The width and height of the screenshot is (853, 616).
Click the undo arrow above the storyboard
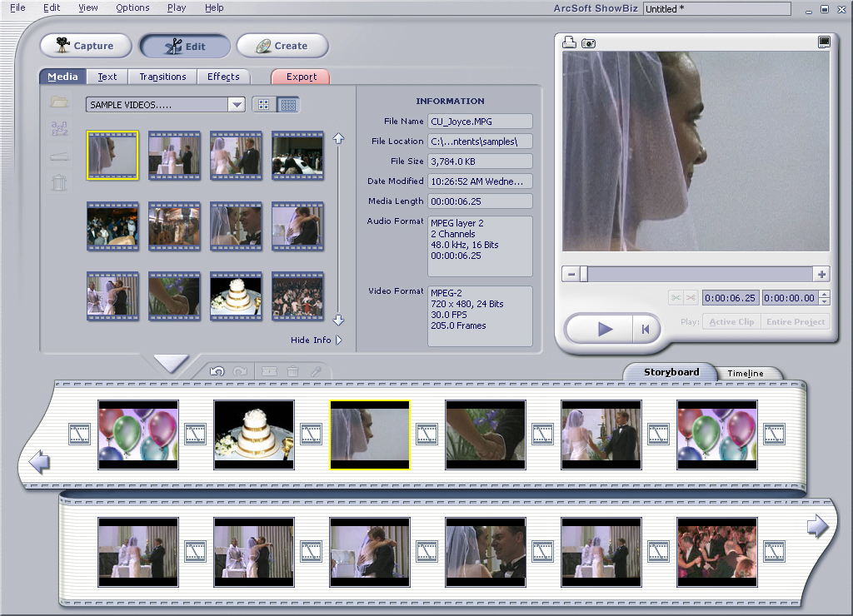click(217, 371)
